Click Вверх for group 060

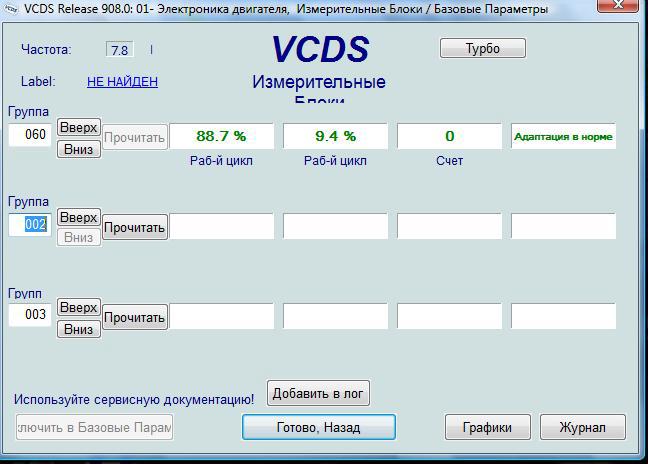(x=78, y=127)
